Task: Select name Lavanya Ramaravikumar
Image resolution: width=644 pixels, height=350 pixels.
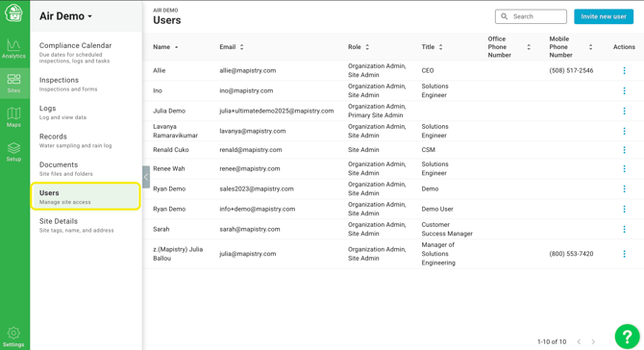Action: (175, 131)
